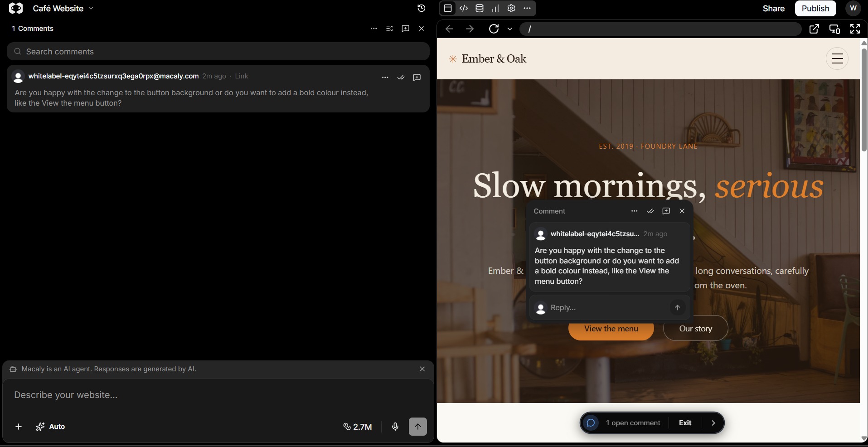Open preview in new tab

pyautogui.click(x=814, y=29)
